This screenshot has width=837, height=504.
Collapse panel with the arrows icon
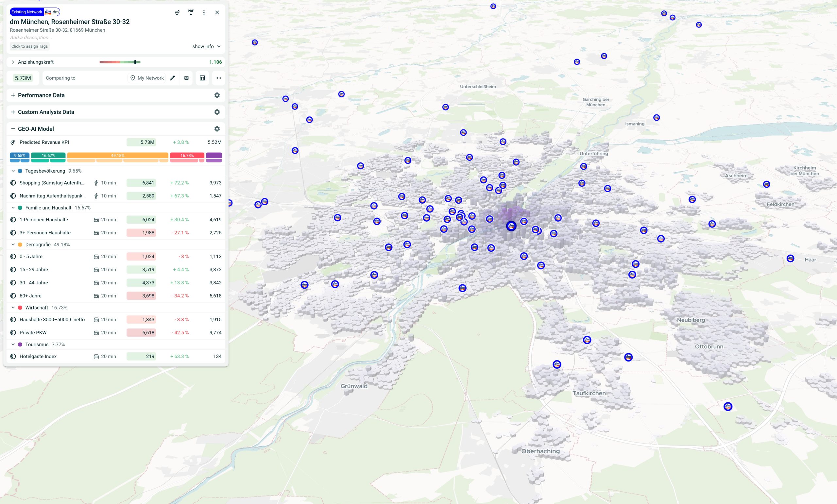pos(219,78)
